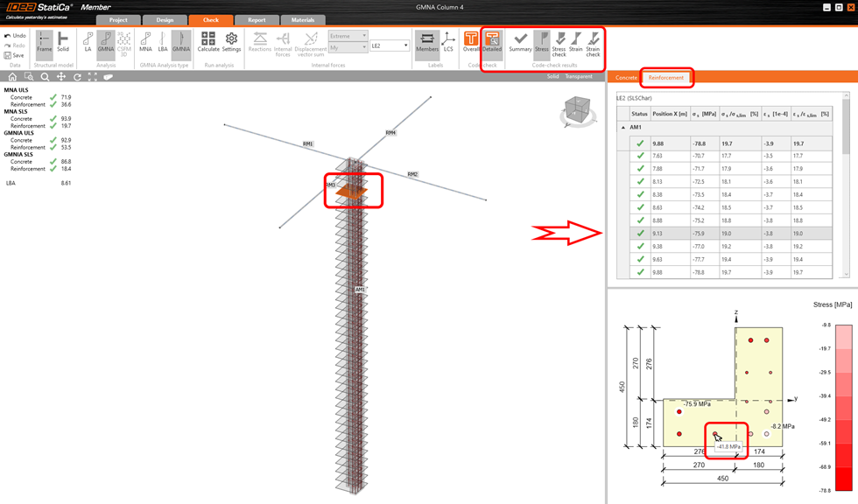Open the Concrete results tab

click(x=626, y=78)
